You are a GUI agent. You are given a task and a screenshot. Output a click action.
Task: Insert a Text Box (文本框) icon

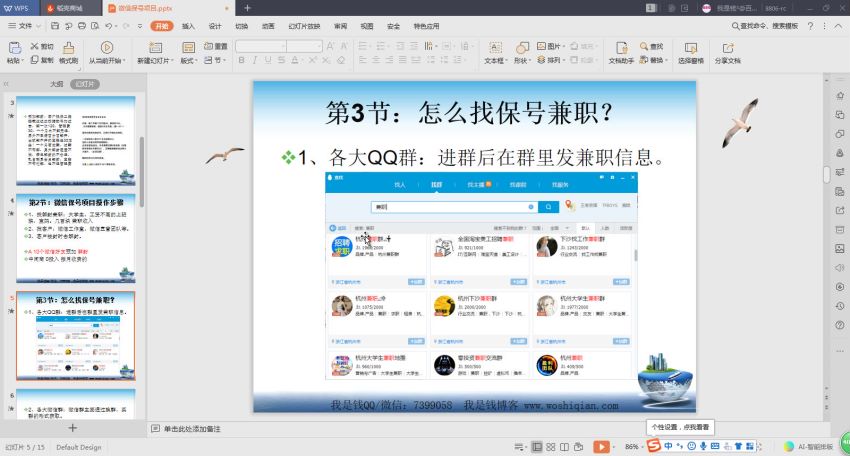point(495,48)
